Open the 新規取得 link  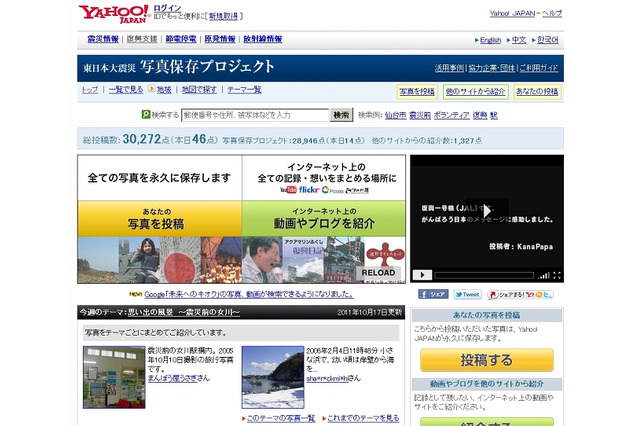pyautogui.click(x=223, y=16)
